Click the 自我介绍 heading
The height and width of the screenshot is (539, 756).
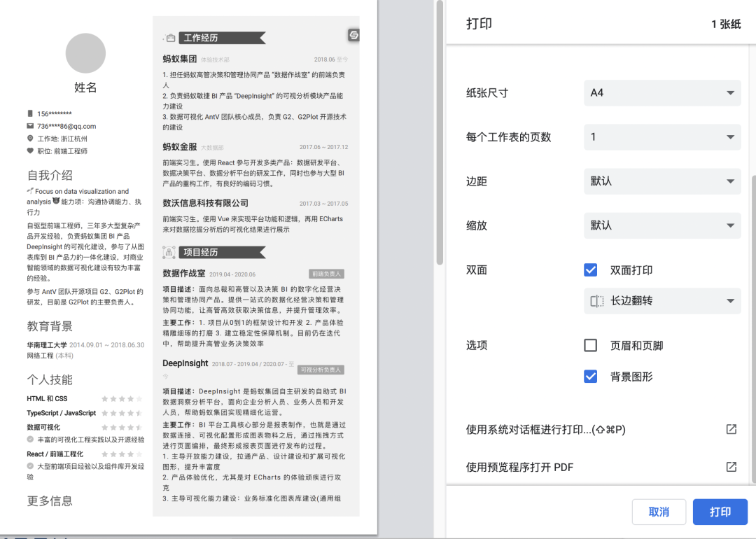pos(50,176)
